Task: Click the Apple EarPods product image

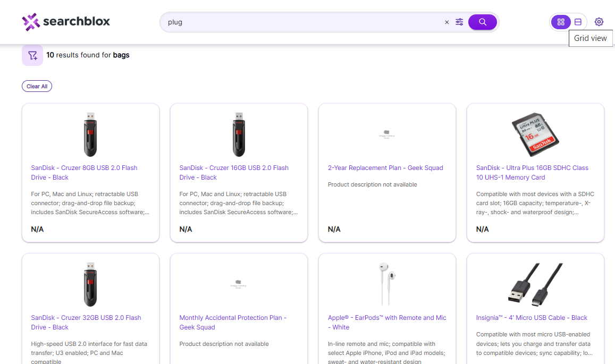Action: pyautogui.click(x=387, y=284)
